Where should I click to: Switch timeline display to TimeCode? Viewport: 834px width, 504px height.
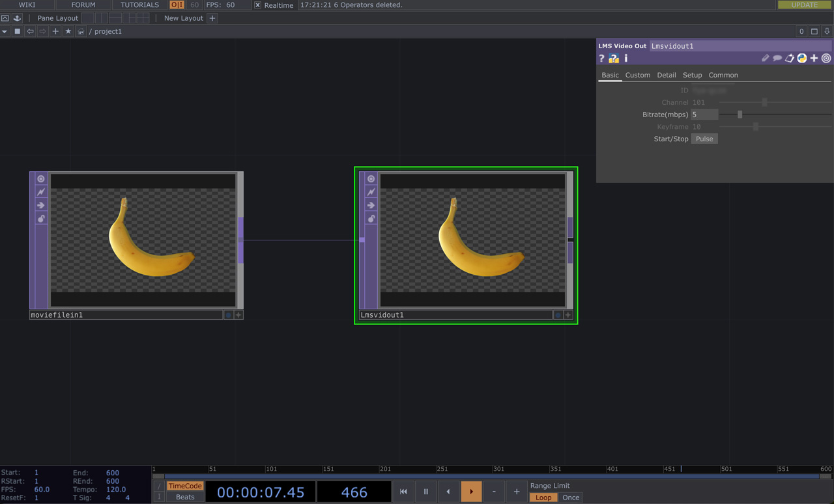(x=185, y=486)
